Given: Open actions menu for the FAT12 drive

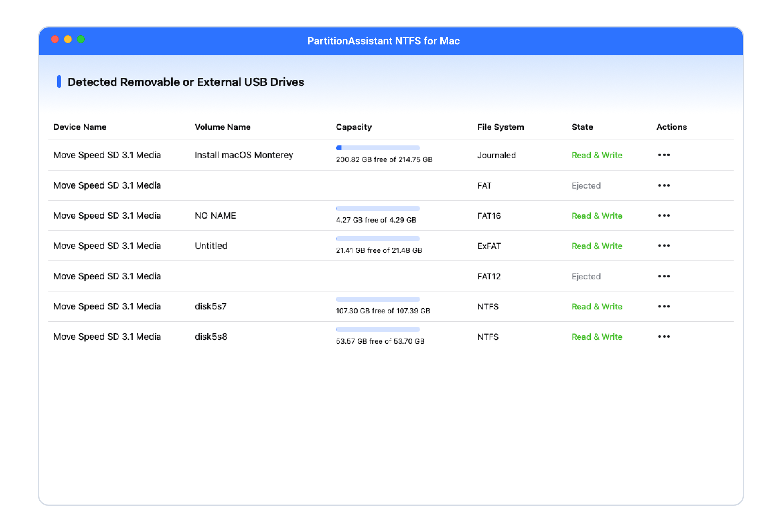Looking at the screenshot, I should click(x=664, y=276).
